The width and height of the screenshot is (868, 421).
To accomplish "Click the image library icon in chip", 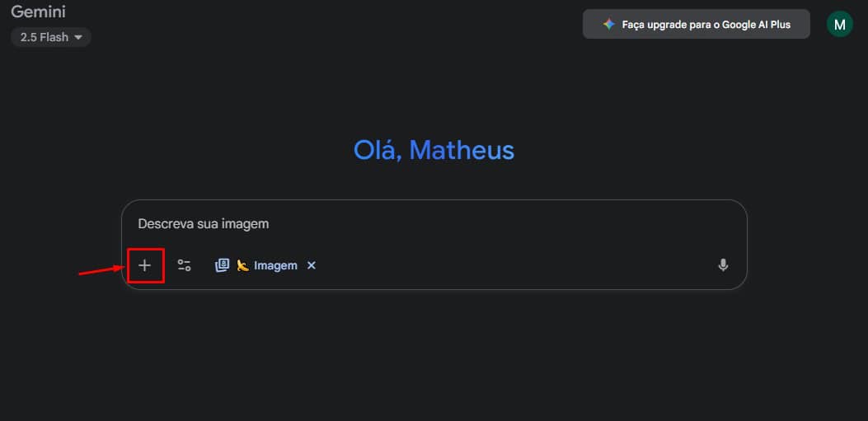I will pos(222,265).
